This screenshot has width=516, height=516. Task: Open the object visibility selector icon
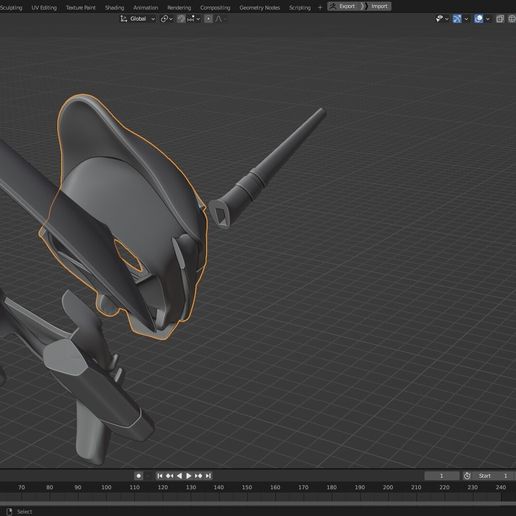click(x=439, y=19)
